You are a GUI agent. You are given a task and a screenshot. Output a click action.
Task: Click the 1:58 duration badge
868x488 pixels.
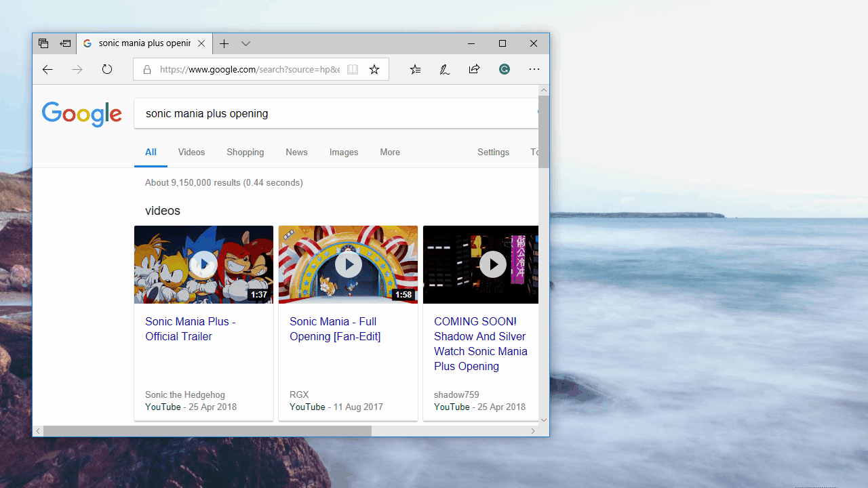pyautogui.click(x=403, y=295)
